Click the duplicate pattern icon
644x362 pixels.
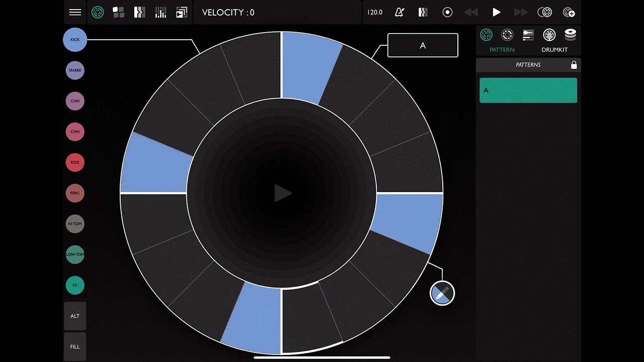pyautogui.click(x=545, y=12)
